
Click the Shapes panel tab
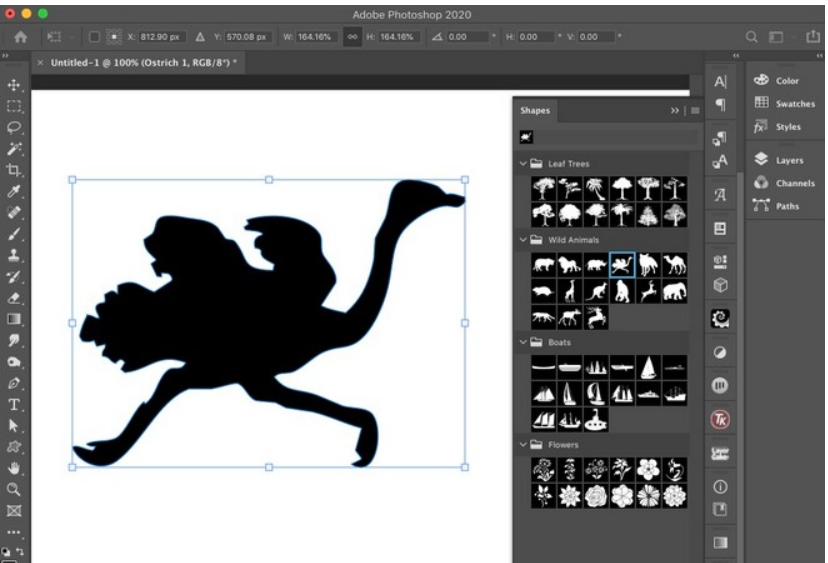(535, 110)
